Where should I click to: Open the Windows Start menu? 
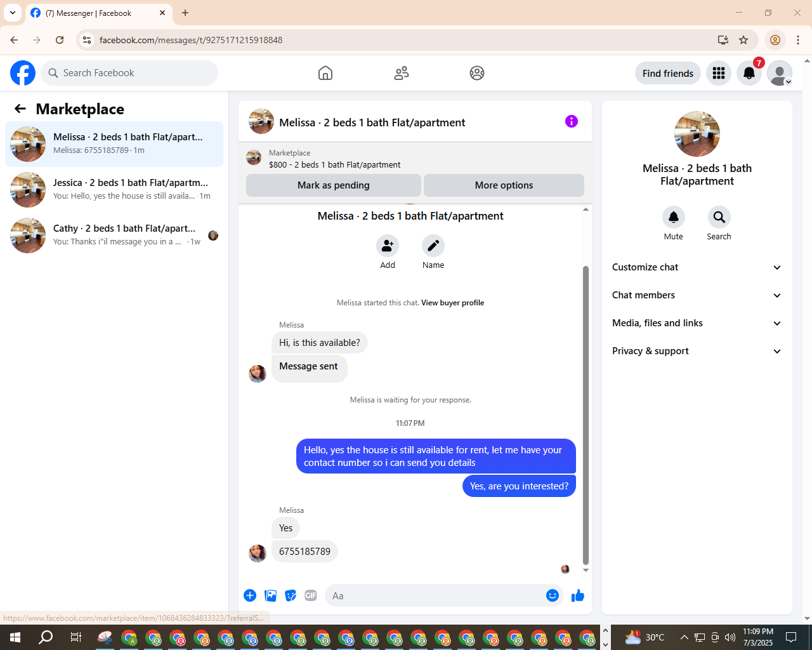(15, 637)
